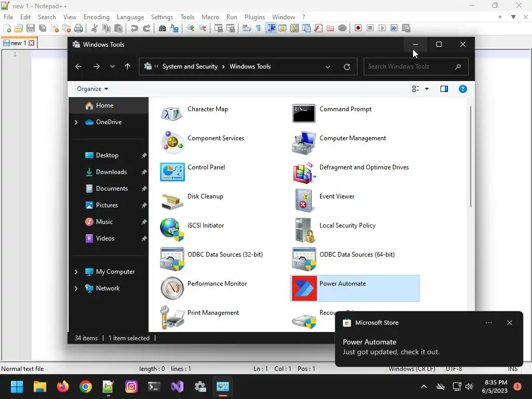Refresh the Windows Tools folder
The image size is (532, 399).
(x=347, y=67)
